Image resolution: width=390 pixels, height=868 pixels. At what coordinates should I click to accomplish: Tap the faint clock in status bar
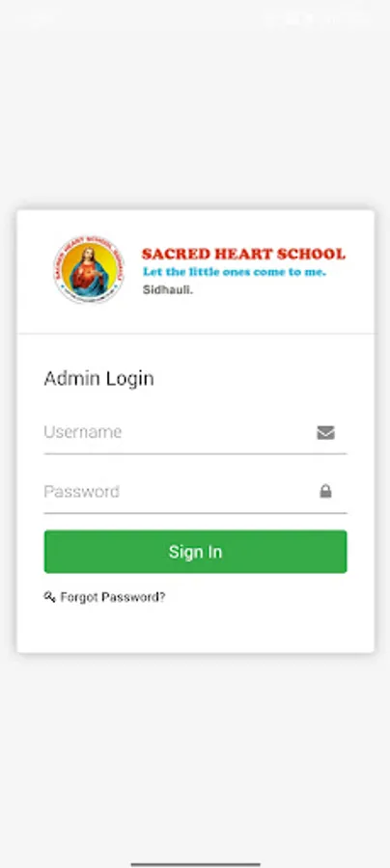point(35,19)
